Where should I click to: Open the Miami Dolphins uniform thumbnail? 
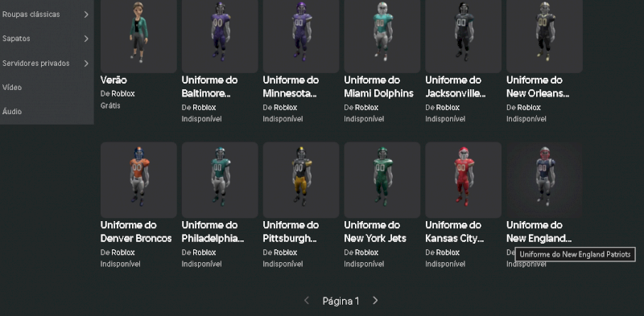tap(382, 36)
